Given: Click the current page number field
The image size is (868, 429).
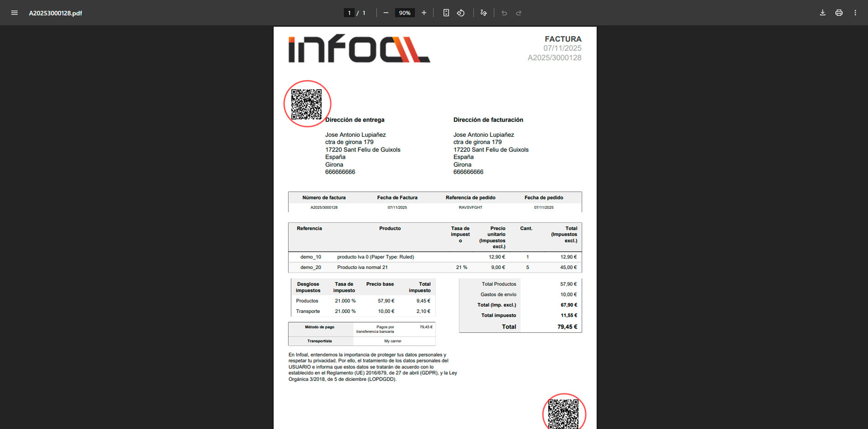Looking at the screenshot, I should 349,13.
